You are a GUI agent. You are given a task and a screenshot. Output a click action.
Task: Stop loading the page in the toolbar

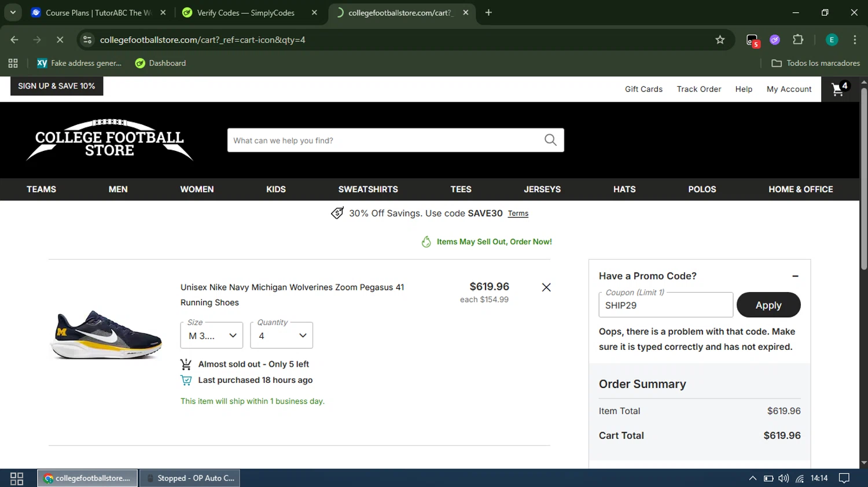60,40
